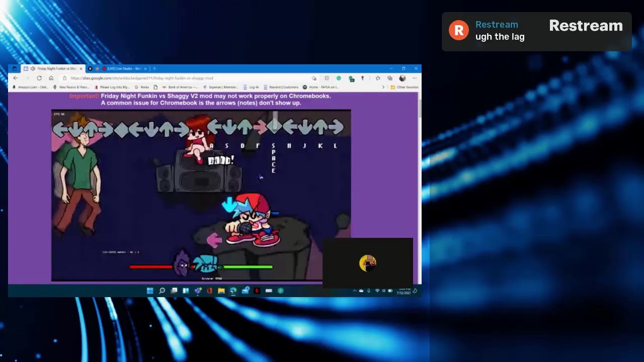This screenshot has width=644, height=362.
Task: Open the Experian Member bookmark
Action: (x=221, y=87)
